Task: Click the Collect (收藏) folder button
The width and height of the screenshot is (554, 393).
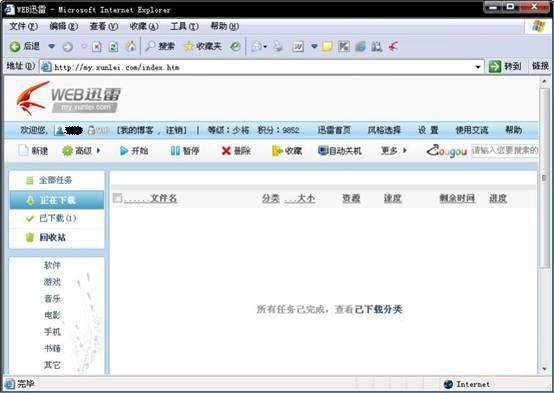Action: pos(287,151)
